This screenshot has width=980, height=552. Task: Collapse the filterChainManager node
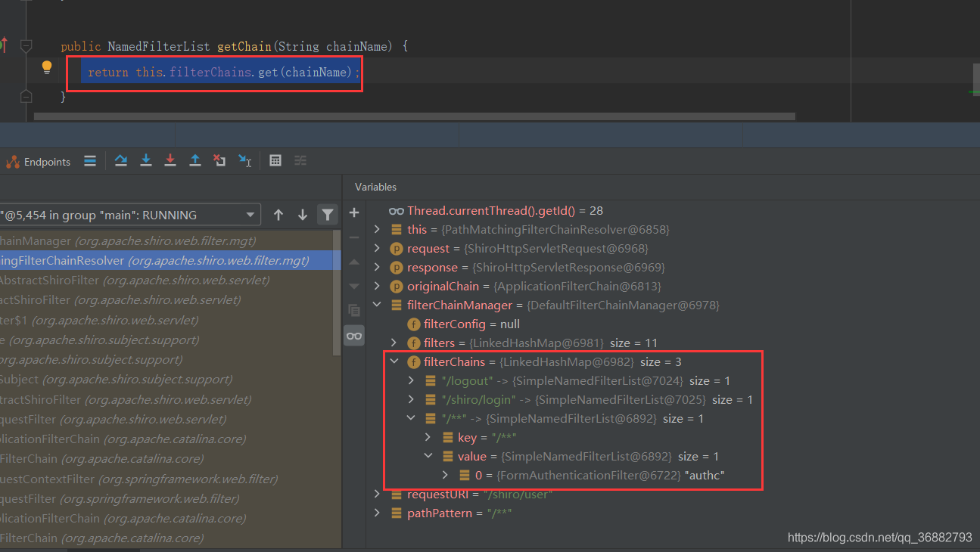[378, 305]
